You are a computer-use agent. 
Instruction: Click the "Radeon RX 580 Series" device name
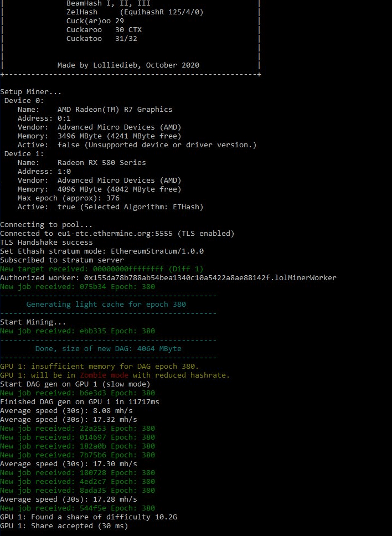click(101, 163)
